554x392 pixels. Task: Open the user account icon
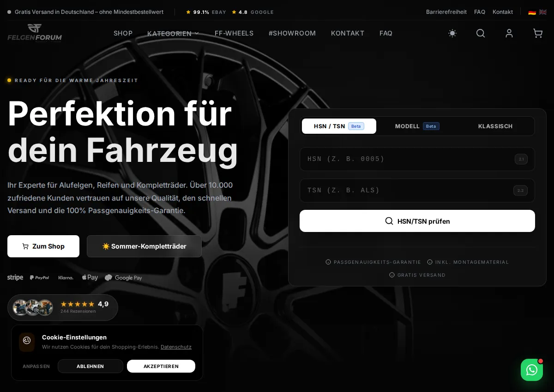click(509, 33)
